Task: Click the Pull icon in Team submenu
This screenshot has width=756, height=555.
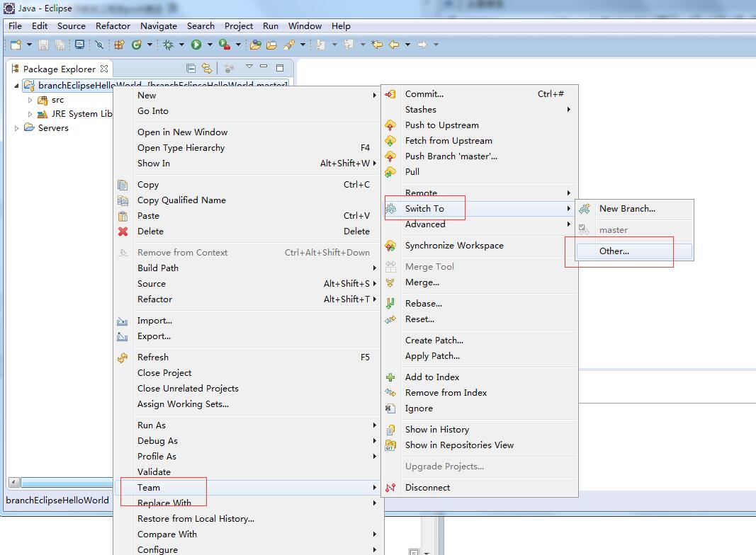Action: (390, 172)
